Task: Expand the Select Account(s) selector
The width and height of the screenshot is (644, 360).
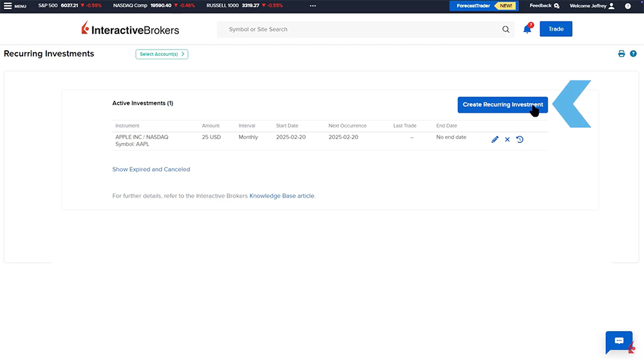Action: pos(162,54)
